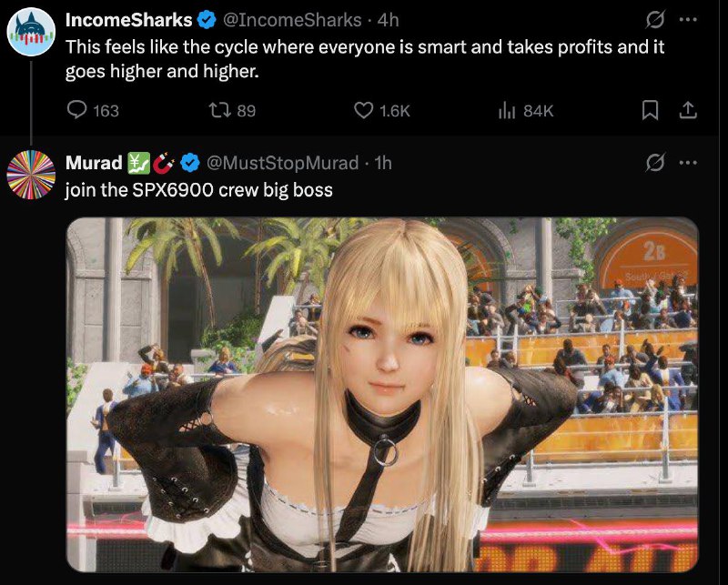
Task: Open Grok icon on Murad's reply
Action: pyautogui.click(x=655, y=163)
